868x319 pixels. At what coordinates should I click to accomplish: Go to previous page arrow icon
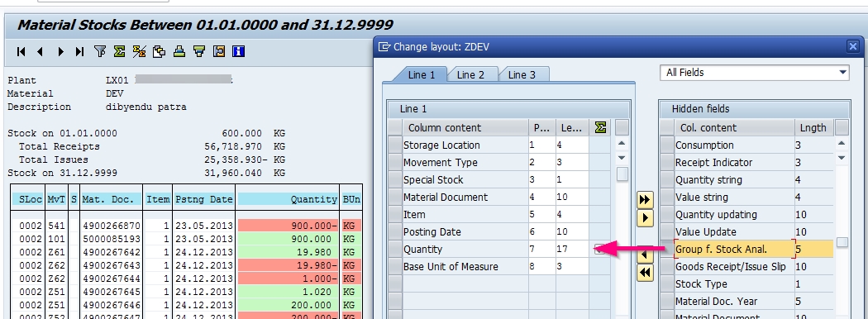click(40, 51)
